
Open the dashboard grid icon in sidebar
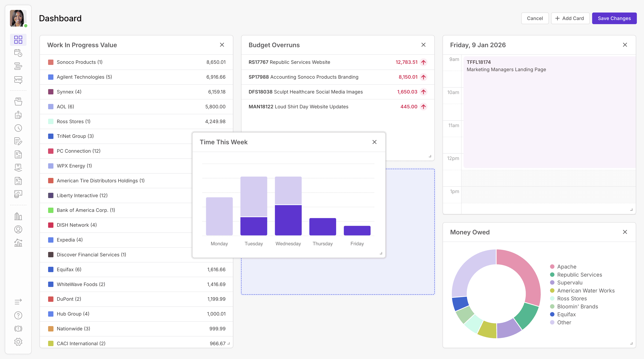coord(18,40)
